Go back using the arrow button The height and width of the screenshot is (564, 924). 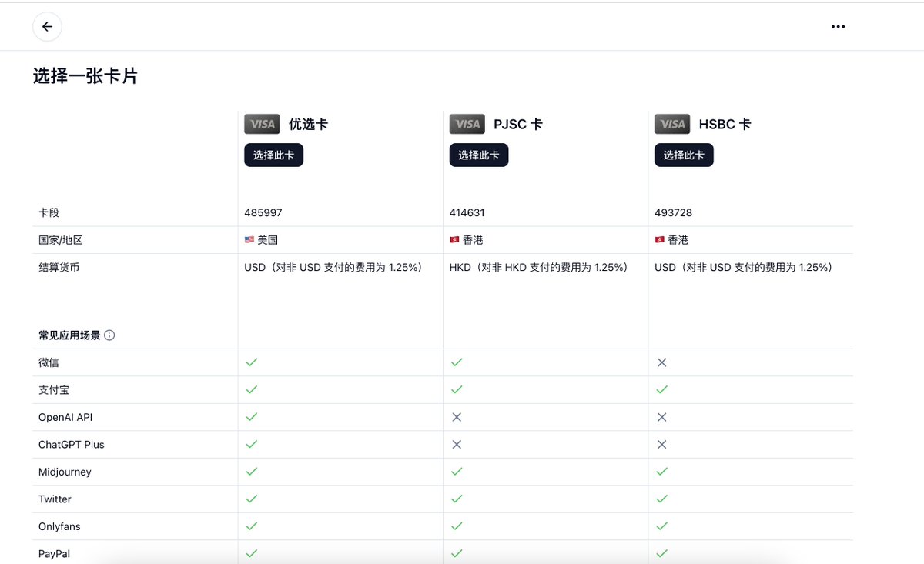47,27
